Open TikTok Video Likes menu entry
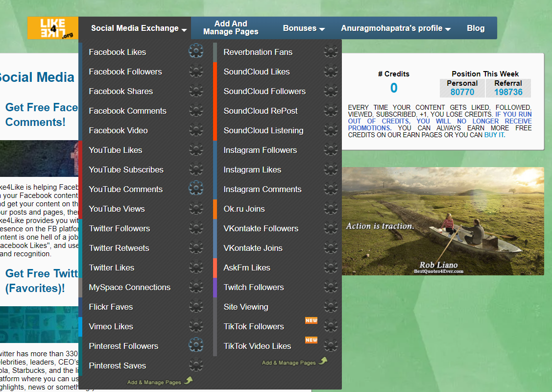 pyautogui.click(x=257, y=346)
